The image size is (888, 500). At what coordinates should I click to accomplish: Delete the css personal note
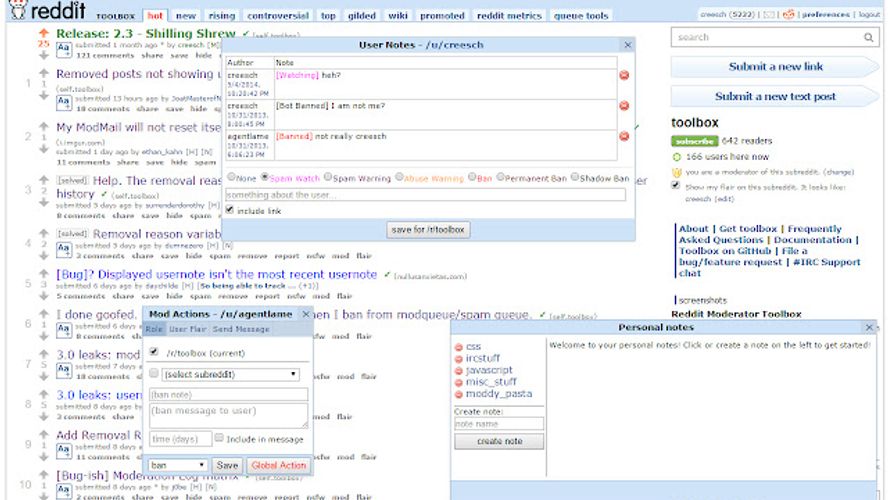pos(459,347)
